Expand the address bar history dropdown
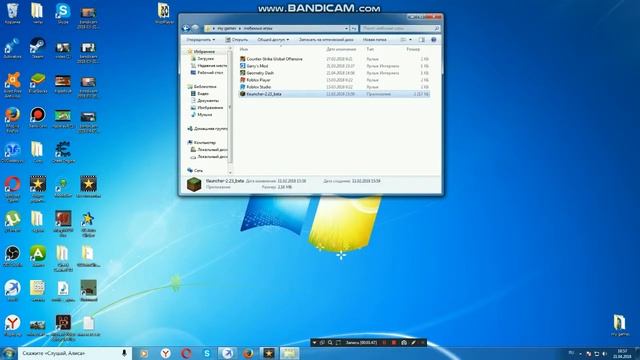 click(x=346, y=29)
